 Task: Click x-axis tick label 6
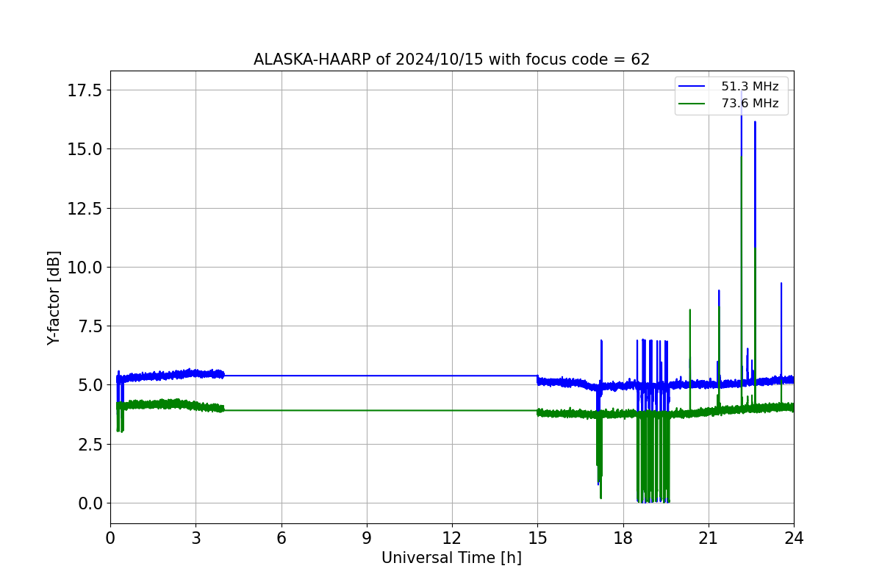click(x=281, y=538)
